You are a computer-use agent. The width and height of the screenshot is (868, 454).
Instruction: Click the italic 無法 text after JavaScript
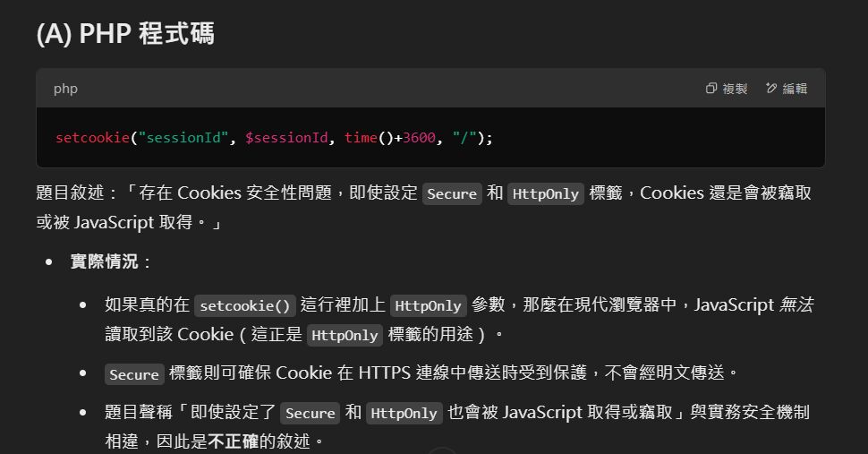(796, 304)
